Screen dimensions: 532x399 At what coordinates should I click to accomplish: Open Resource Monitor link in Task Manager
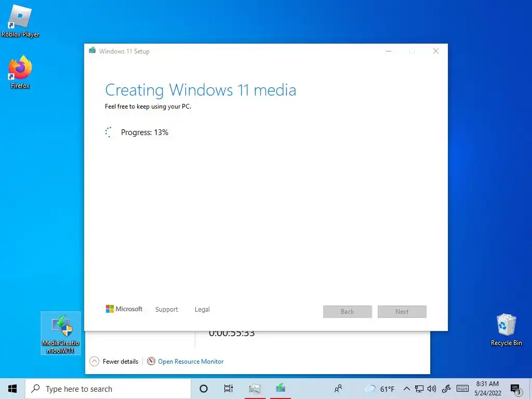(191, 362)
